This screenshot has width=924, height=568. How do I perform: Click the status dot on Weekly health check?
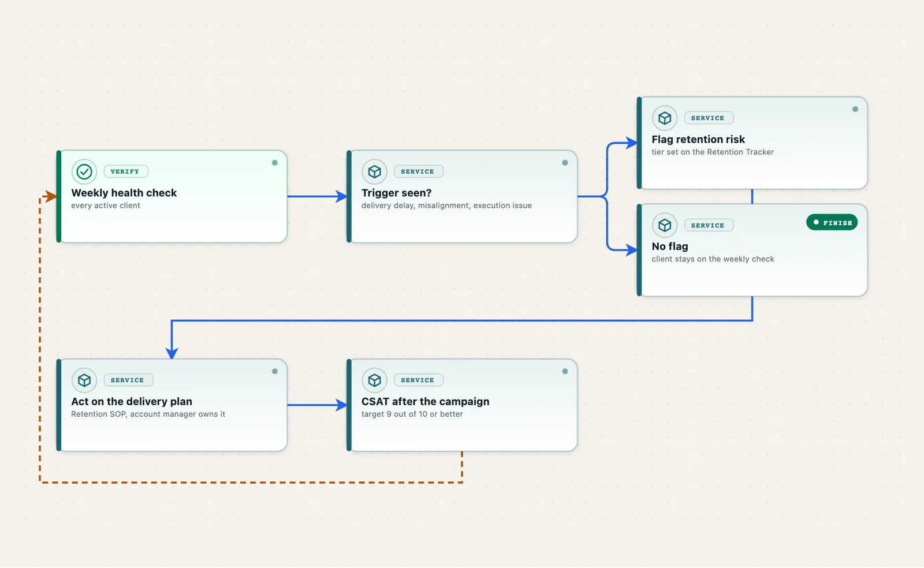[275, 163]
